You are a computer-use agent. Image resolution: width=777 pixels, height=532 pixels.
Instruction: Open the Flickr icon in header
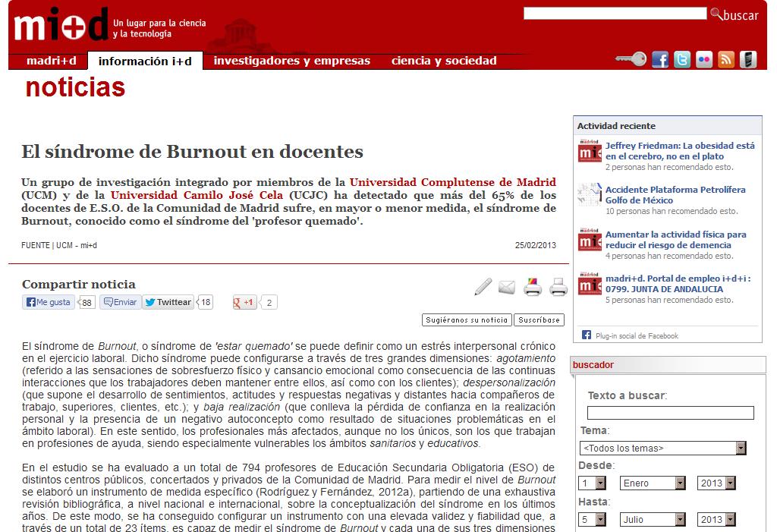703,59
